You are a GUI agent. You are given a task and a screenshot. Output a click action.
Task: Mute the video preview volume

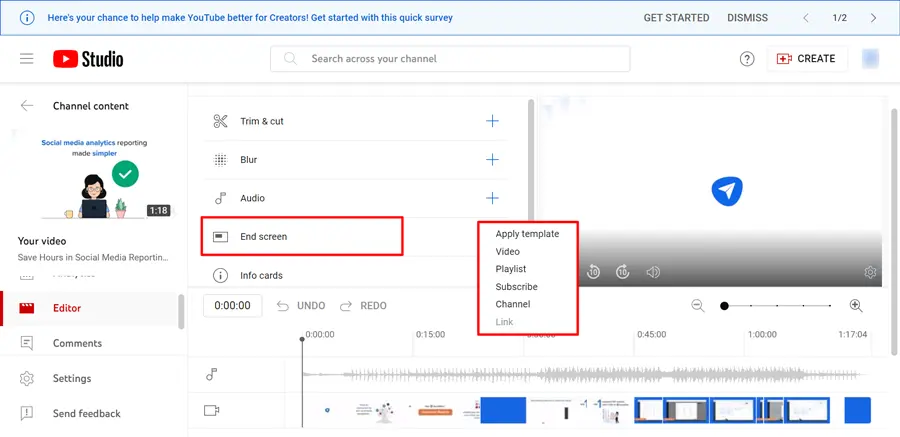[x=653, y=272]
